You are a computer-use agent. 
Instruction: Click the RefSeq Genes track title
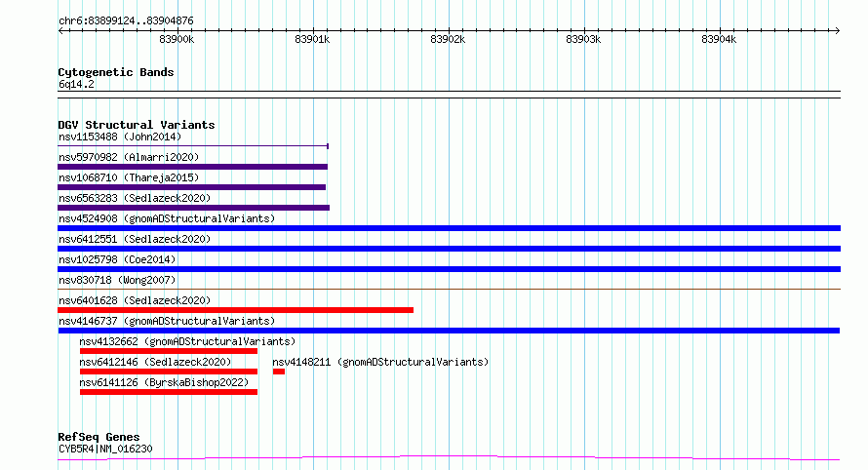[x=99, y=438]
